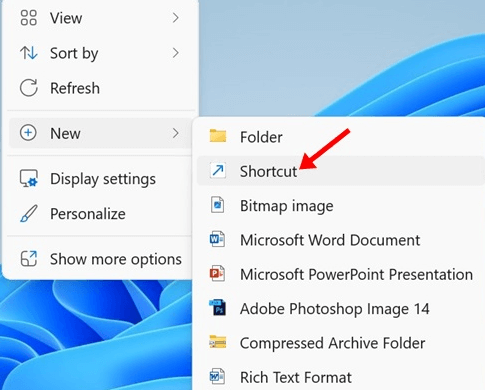This screenshot has width=485, height=390.
Task: Create a new Bitmap image
Action: 341,205
